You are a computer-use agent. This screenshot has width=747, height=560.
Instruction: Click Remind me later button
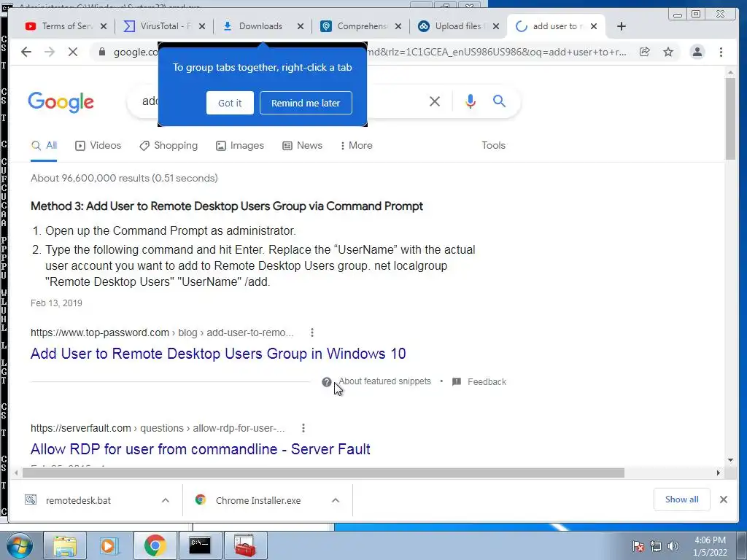click(306, 103)
